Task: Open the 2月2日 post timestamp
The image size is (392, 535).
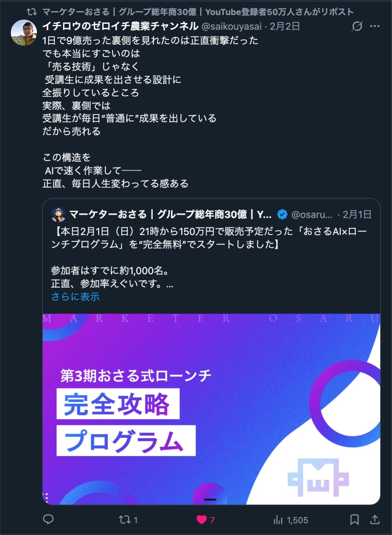Action: point(285,26)
